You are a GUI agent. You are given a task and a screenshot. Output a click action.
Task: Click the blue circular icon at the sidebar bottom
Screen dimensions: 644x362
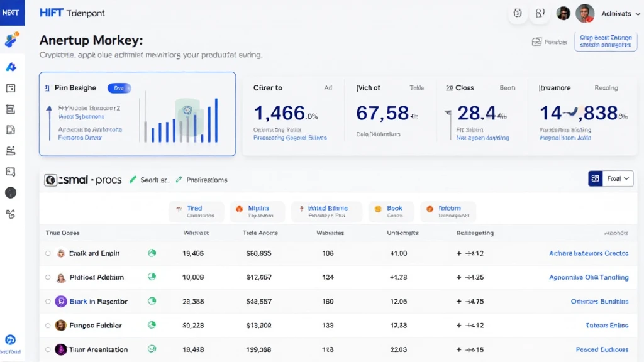(x=10, y=340)
